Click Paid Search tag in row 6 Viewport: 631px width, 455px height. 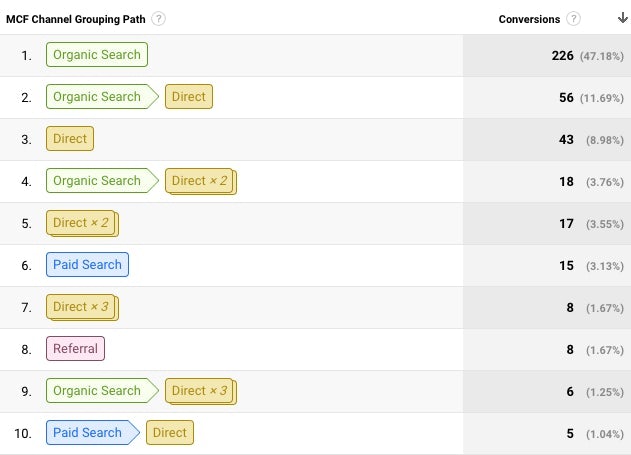(87, 265)
